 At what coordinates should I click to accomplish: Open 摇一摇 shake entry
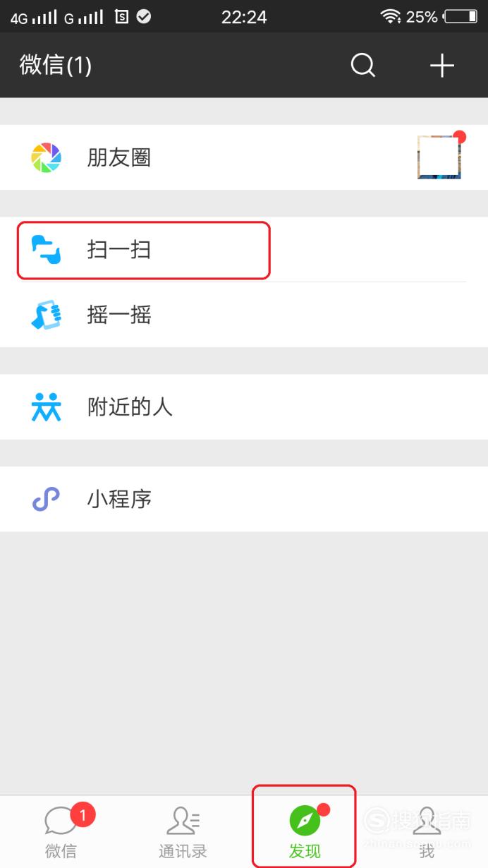244,315
